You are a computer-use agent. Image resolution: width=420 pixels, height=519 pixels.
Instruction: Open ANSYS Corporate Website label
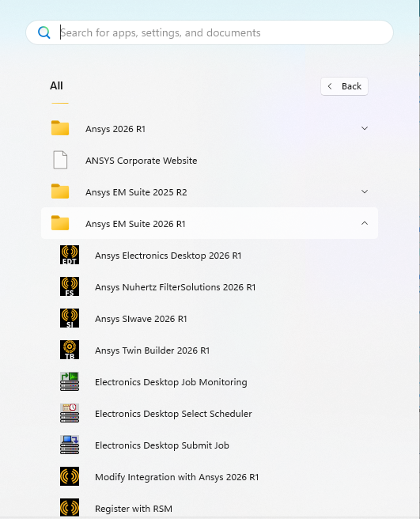pos(142,161)
